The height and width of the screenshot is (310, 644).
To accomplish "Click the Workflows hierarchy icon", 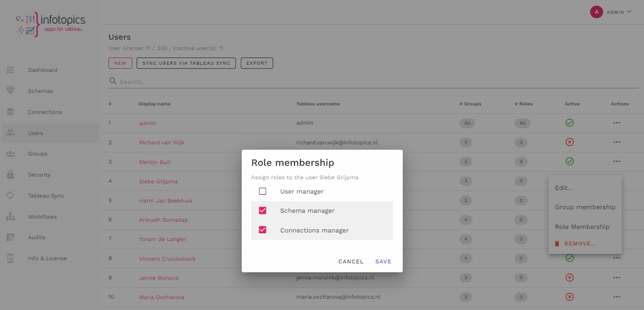I will (10, 216).
